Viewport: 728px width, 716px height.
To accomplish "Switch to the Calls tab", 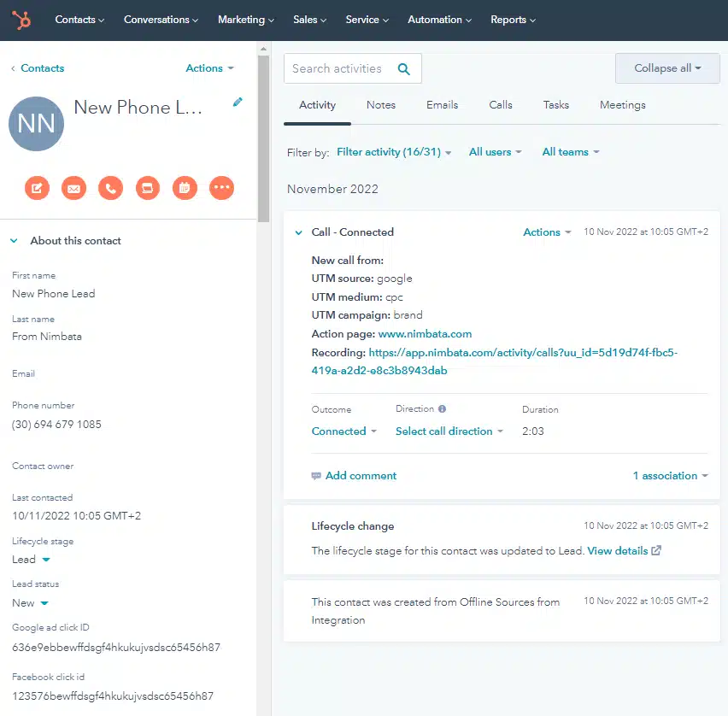I will 501,105.
